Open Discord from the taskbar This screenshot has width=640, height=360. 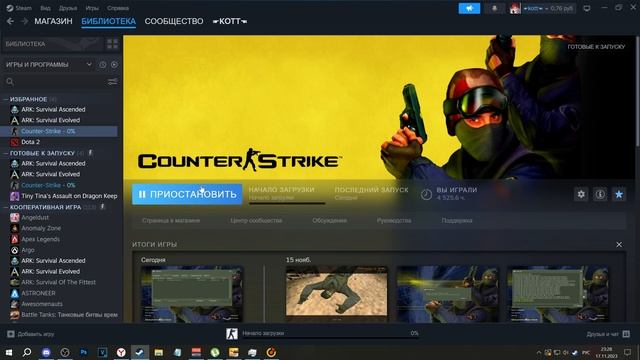coord(46,352)
